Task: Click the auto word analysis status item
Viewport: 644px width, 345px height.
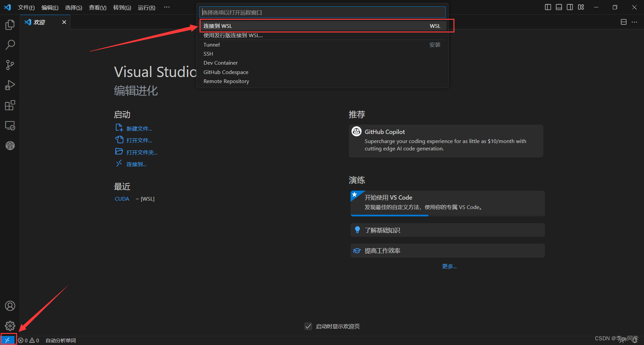Action: click(61, 340)
